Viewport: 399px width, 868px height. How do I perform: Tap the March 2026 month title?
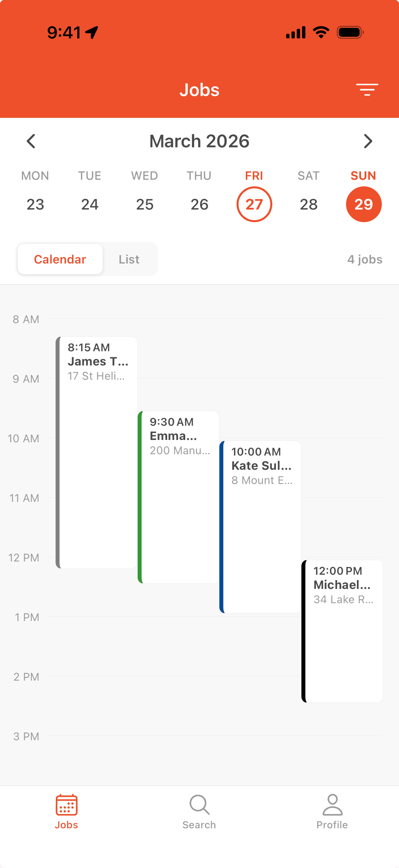click(x=199, y=141)
